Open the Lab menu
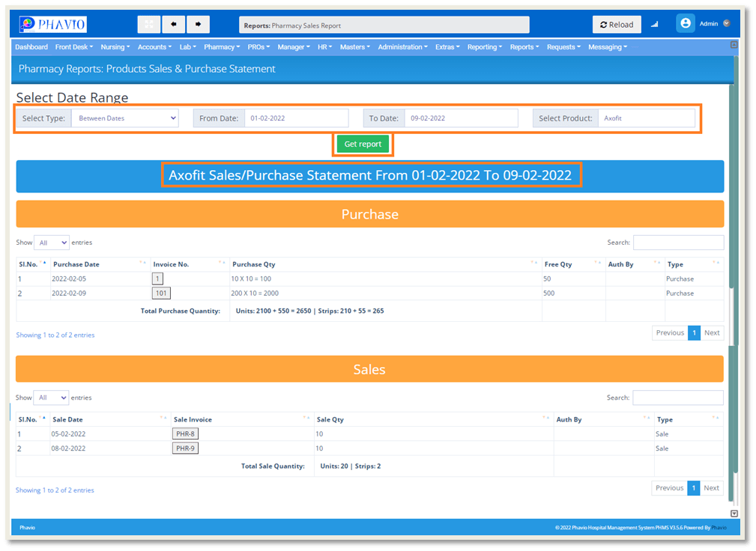 click(x=187, y=46)
